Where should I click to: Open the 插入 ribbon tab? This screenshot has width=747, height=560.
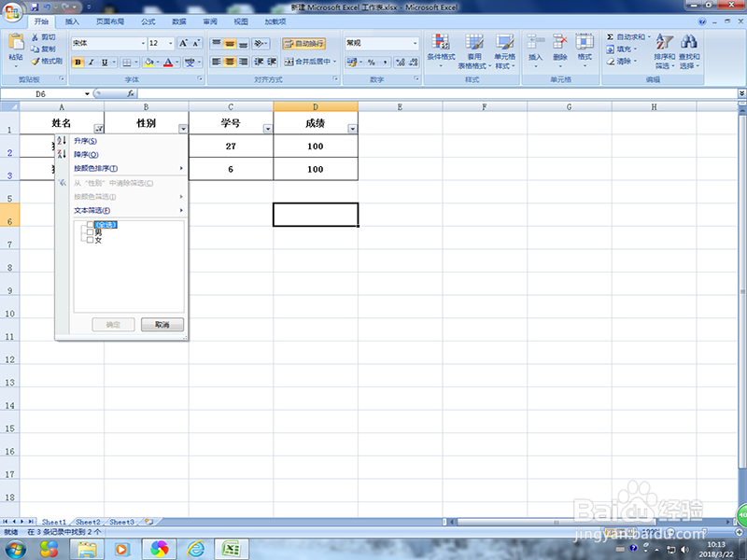point(72,21)
